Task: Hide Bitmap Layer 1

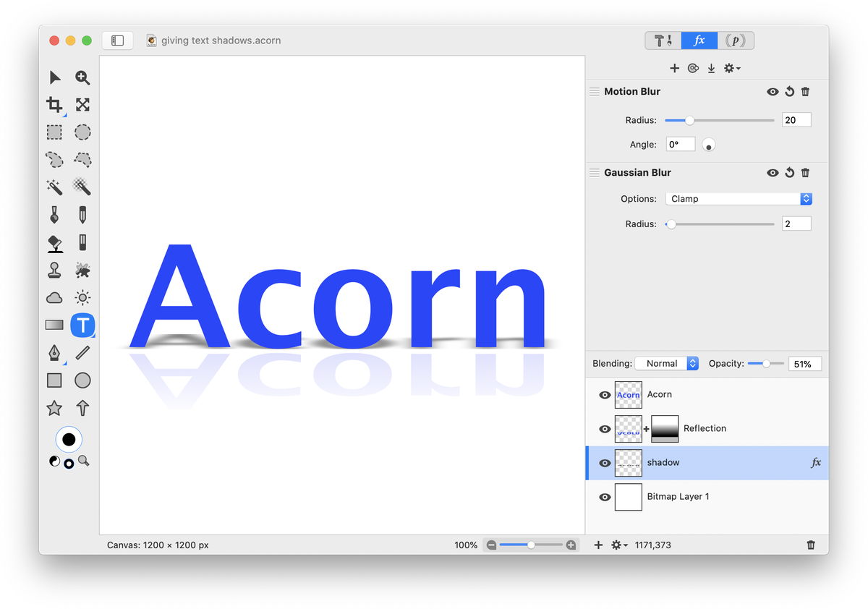Action: pyautogui.click(x=605, y=497)
